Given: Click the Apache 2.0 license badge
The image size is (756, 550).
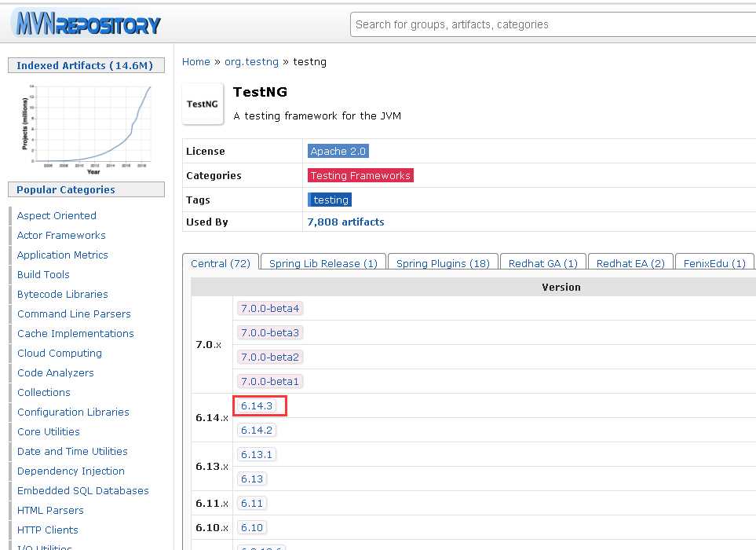Looking at the screenshot, I should [x=338, y=151].
